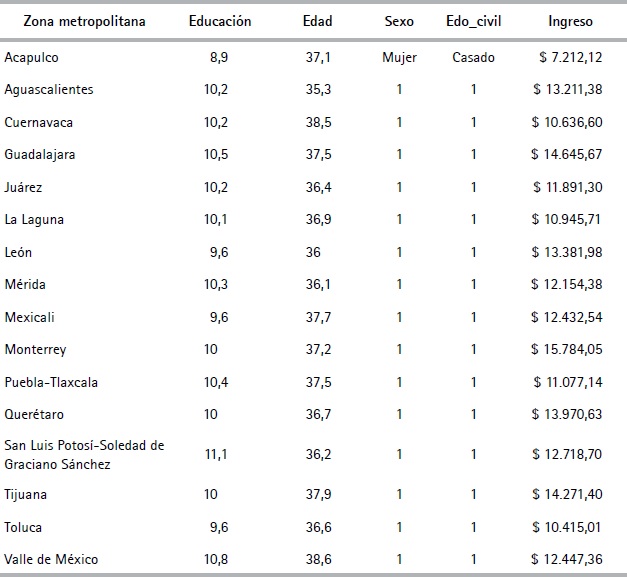627x578 pixels.
Task: Select the Sexo column header
Action: pyautogui.click(x=399, y=21)
